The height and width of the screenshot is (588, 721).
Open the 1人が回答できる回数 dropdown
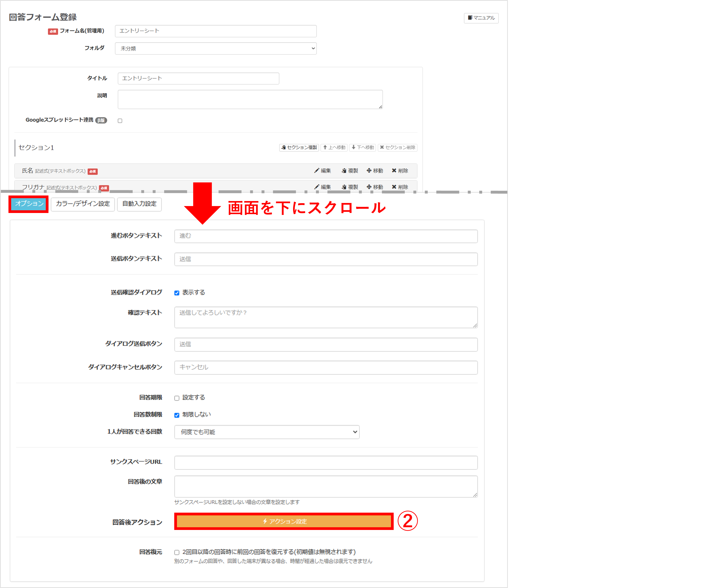pyautogui.click(x=267, y=432)
